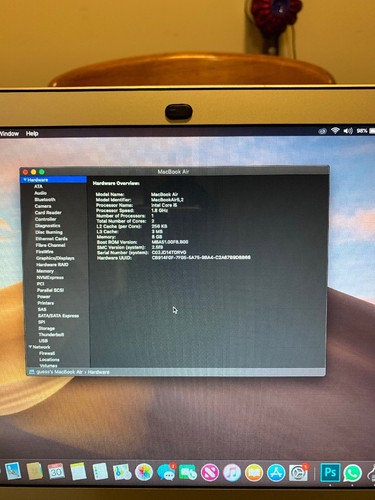Select Memory in the sidebar

tap(45, 271)
